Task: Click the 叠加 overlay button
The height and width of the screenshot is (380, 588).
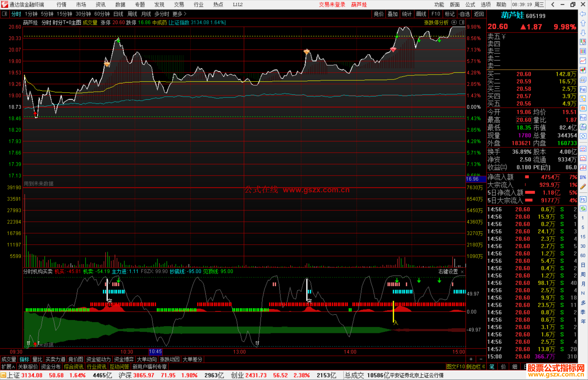Action: coord(393,14)
